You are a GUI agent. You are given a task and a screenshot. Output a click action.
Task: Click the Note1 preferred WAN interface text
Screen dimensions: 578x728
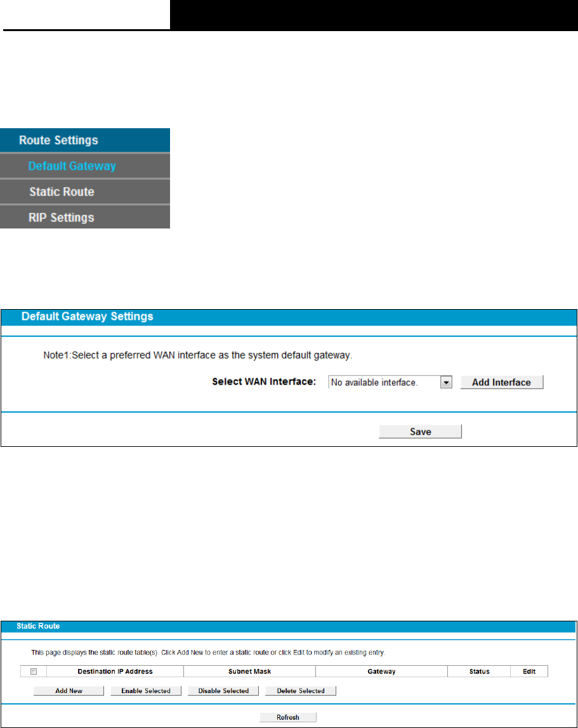[x=198, y=355]
